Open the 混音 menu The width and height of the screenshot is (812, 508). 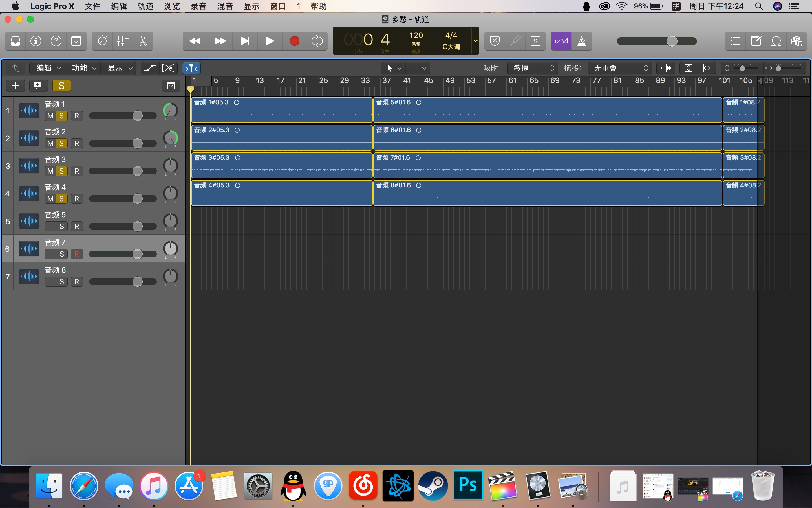225,6
